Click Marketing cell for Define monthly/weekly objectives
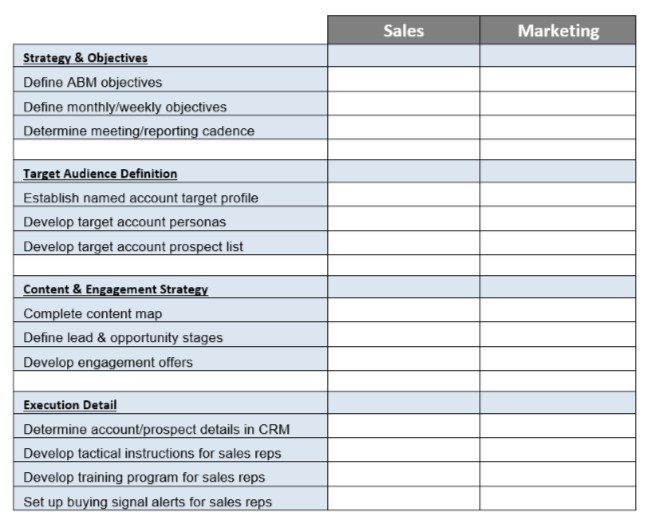Viewport: 650px width, 527px height. pos(557,105)
